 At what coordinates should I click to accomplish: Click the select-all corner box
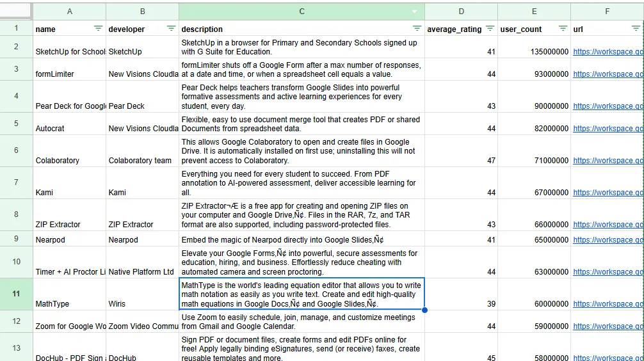coord(15,11)
